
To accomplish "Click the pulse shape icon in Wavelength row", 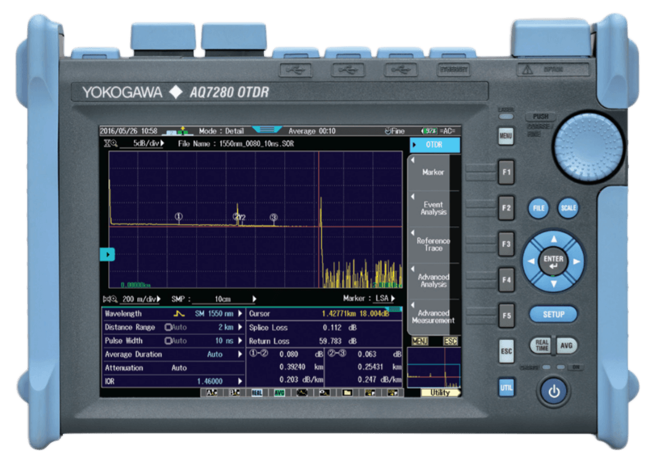I will 179,314.
